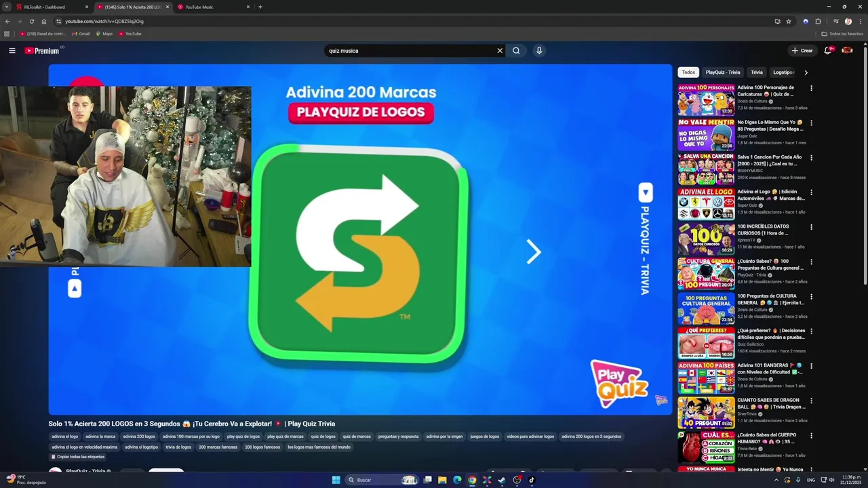Open the YouTube guide hamburger menu
The width and height of the screenshot is (868, 488).
point(12,51)
